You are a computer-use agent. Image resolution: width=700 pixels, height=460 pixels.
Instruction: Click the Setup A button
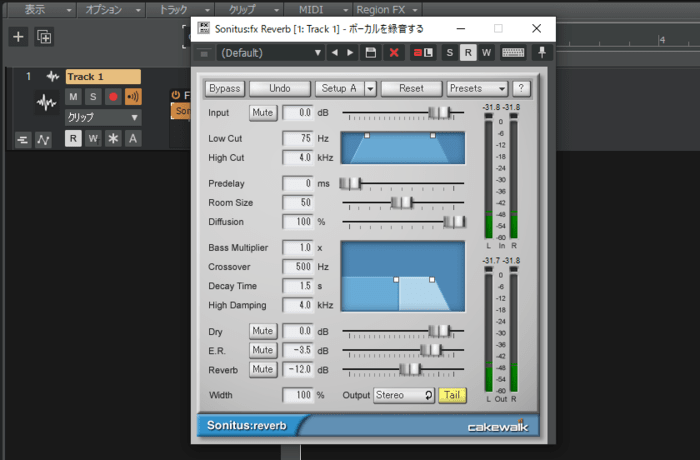pos(339,88)
